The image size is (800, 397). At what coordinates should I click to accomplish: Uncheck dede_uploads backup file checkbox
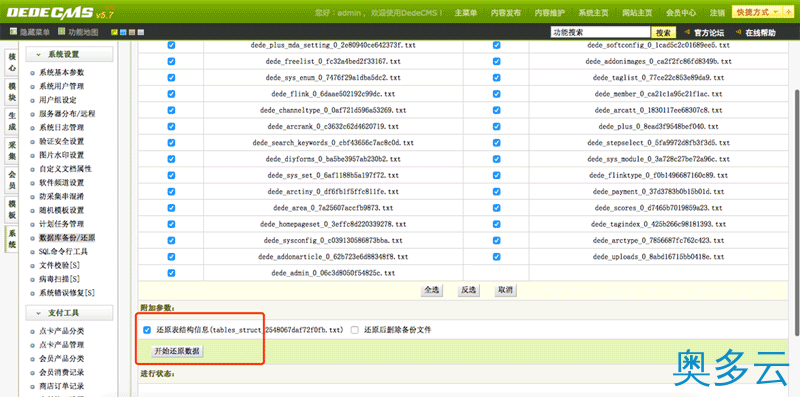click(496, 257)
